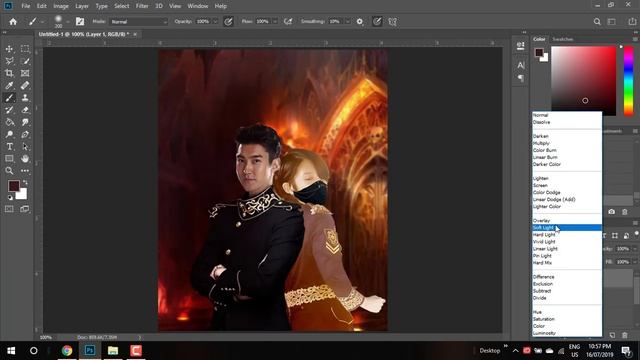This screenshot has height=360, width=640.
Task: Change the screen mode
Action: [x=25, y=209]
